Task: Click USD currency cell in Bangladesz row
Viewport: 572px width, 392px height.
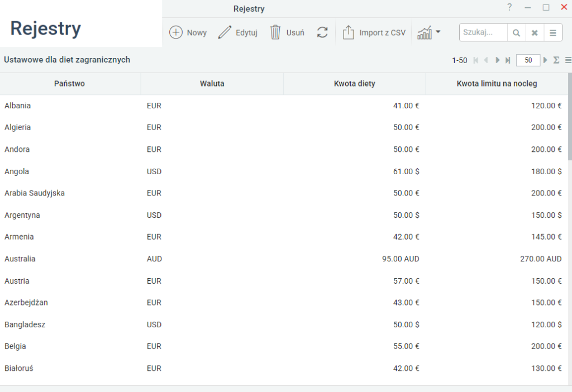Action: click(x=154, y=324)
